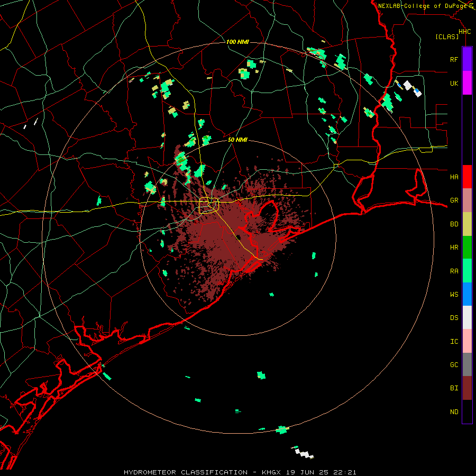Click the GR legend label
The width and height of the screenshot is (476, 476).
(454, 200)
